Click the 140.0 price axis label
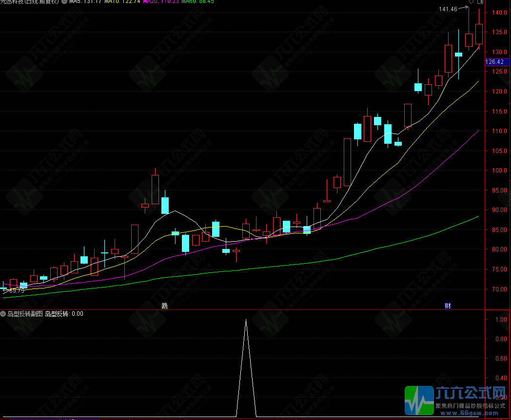This screenshot has width=511, height=420. [500, 13]
